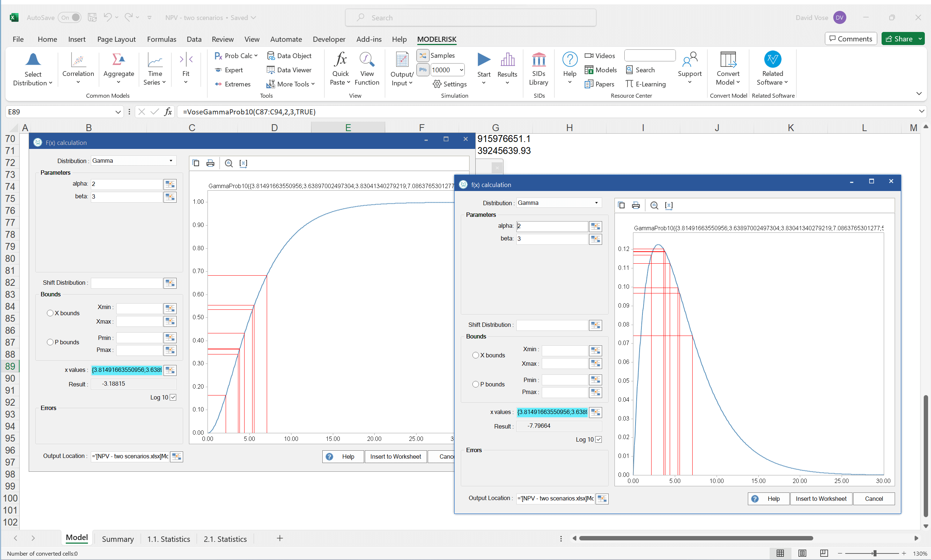
Task: Open the Summary sheet tab
Action: click(117, 539)
